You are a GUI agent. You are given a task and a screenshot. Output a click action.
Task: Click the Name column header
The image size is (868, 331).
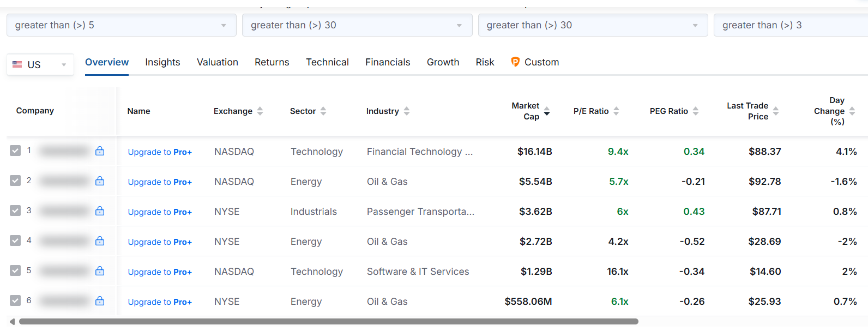[x=138, y=111]
